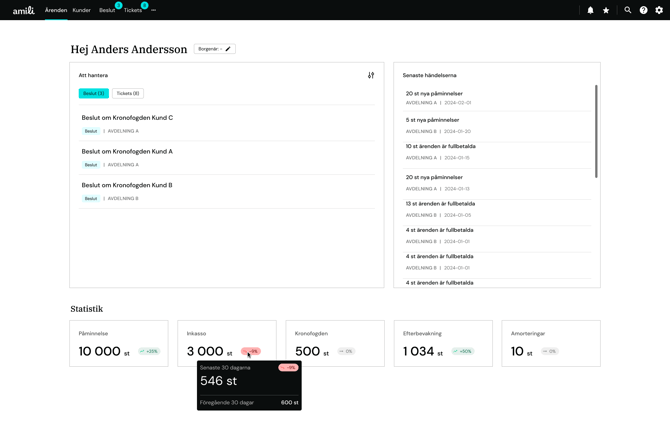Image resolution: width=670 pixels, height=433 pixels.
Task: Click the sort icon in Att hantera
Action: [x=371, y=75]
